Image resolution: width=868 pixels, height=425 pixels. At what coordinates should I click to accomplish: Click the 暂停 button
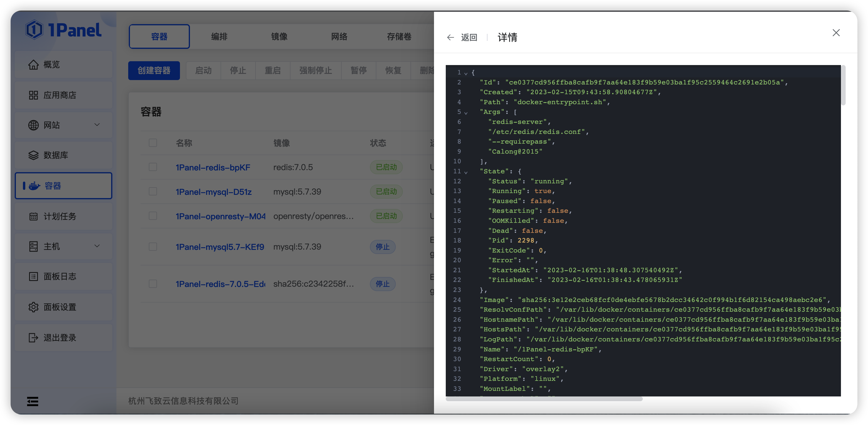pyautogui.click(x=358, y=71)
